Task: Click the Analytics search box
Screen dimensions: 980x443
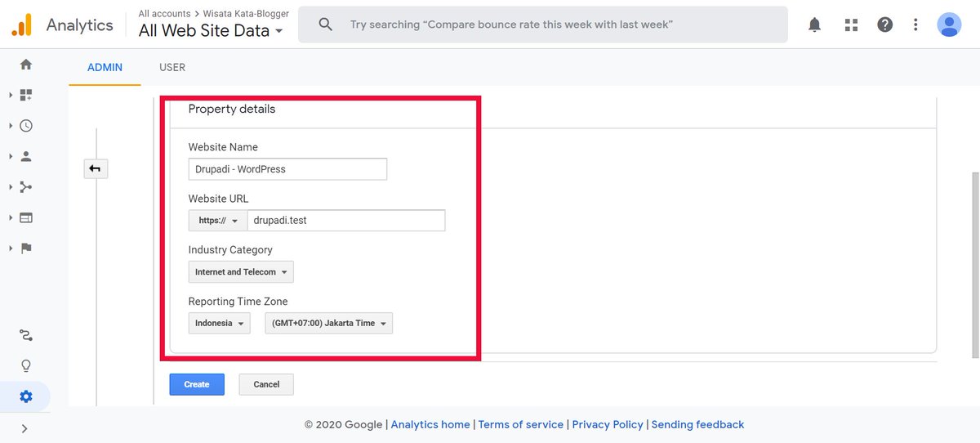Action: click(543, 25)
